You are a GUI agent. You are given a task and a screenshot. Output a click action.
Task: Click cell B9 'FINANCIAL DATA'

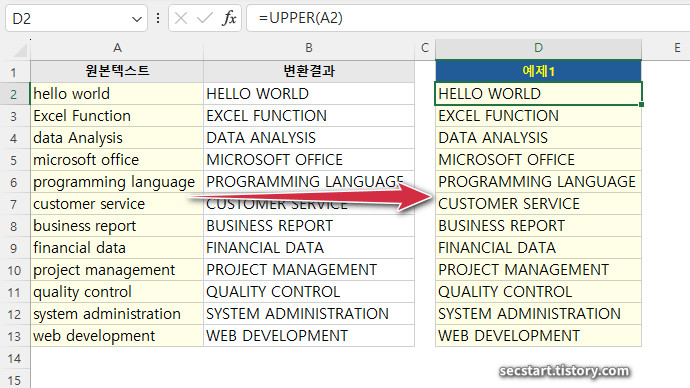[x=309, y=248]
